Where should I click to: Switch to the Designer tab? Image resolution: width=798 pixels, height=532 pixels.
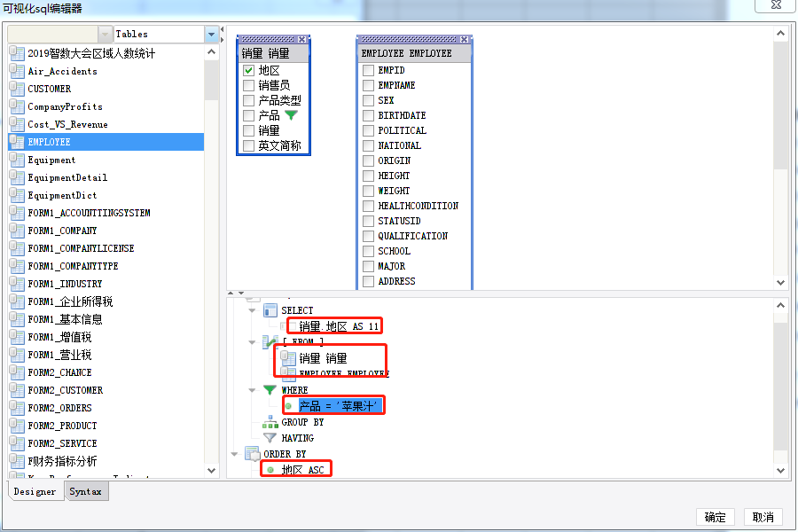(x=35, y=491)
